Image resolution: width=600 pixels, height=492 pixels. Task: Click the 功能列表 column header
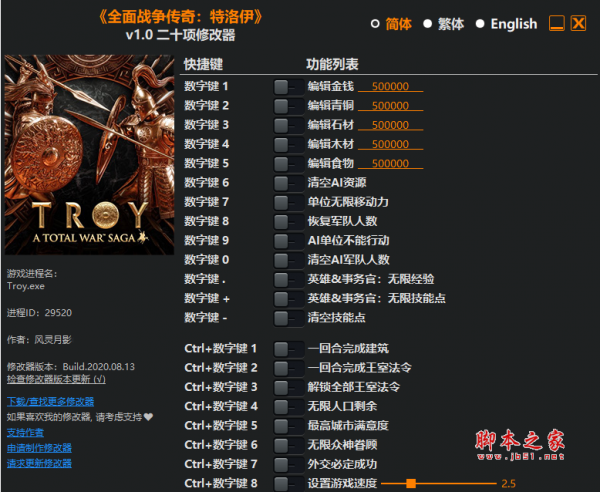pos(332,64)
